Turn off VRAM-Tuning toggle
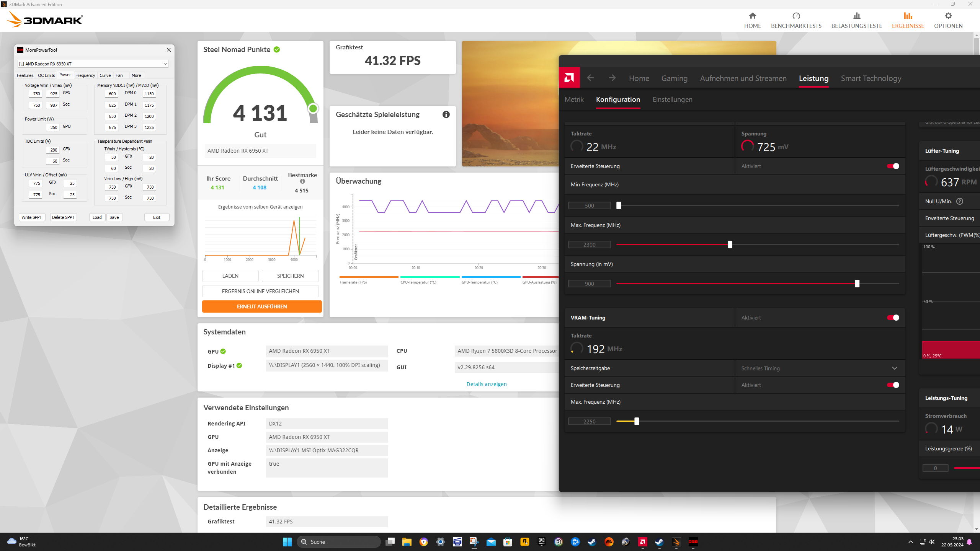 click(x=893, y=318)
